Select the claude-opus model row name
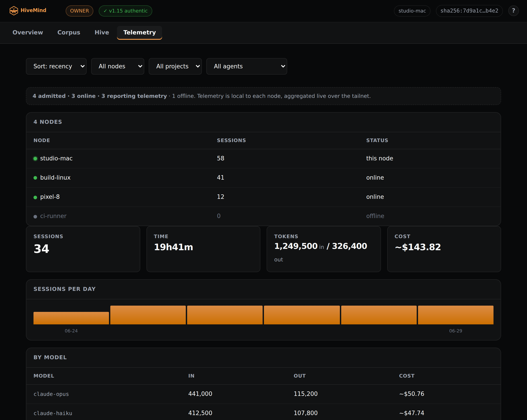 (51, 394)
